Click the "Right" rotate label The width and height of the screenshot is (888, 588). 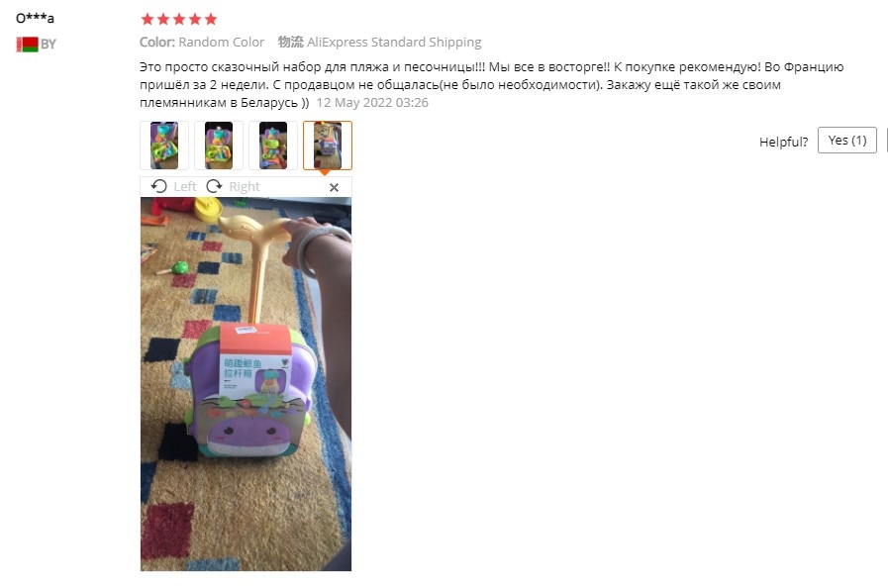[245, 187]
